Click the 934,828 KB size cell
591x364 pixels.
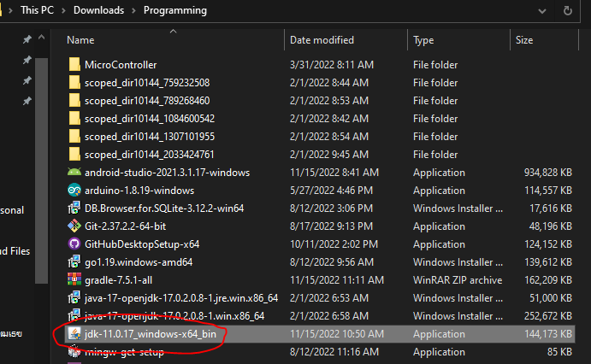[x=547, y=173]
